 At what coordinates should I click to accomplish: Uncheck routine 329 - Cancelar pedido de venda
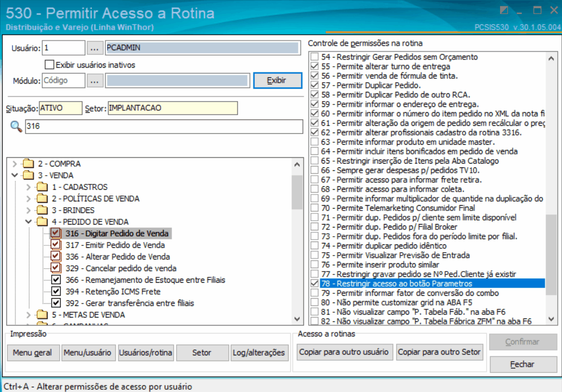click(56, 268)
